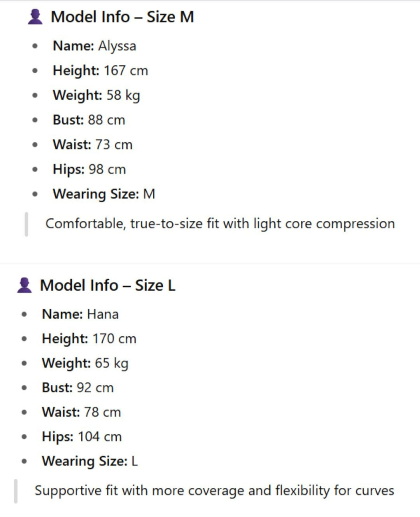Click the 'Height: 167 cm' line
Screen dimensions: 420x517
[100, 71]
